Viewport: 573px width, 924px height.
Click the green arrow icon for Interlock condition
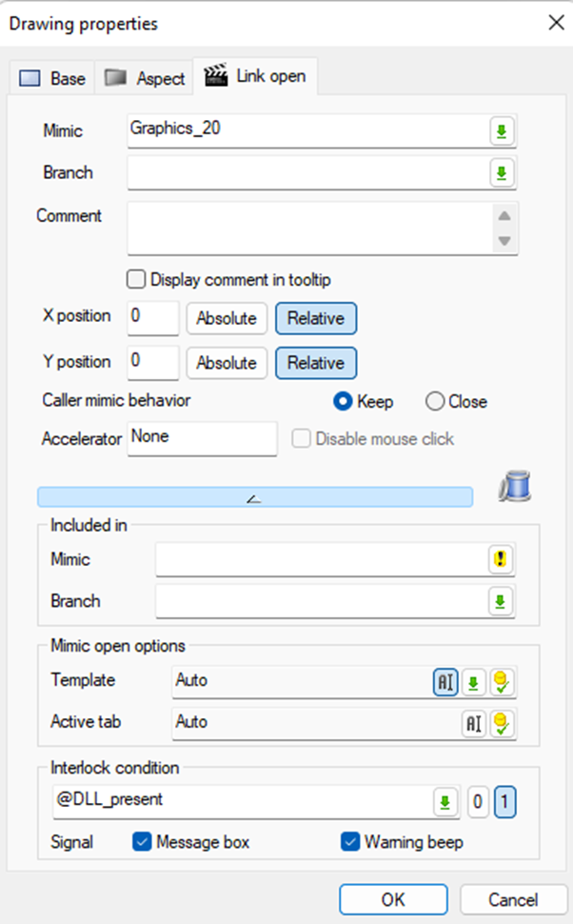444,802
